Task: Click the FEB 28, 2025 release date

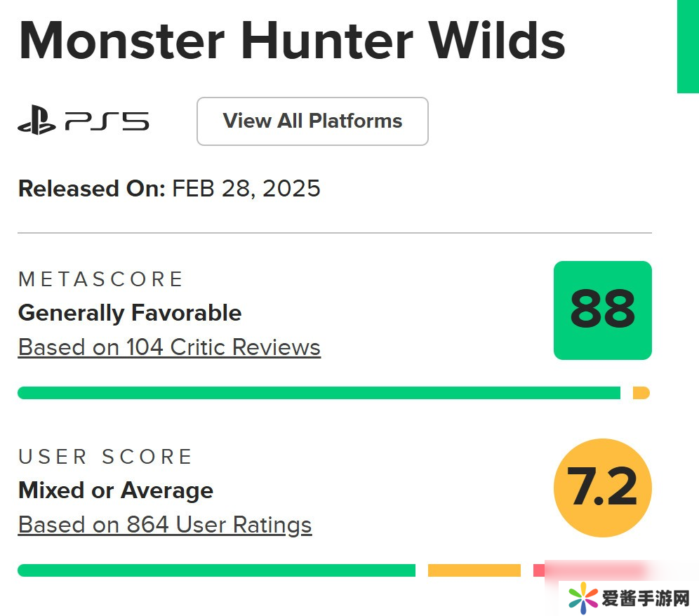Action: pos(246,189)
